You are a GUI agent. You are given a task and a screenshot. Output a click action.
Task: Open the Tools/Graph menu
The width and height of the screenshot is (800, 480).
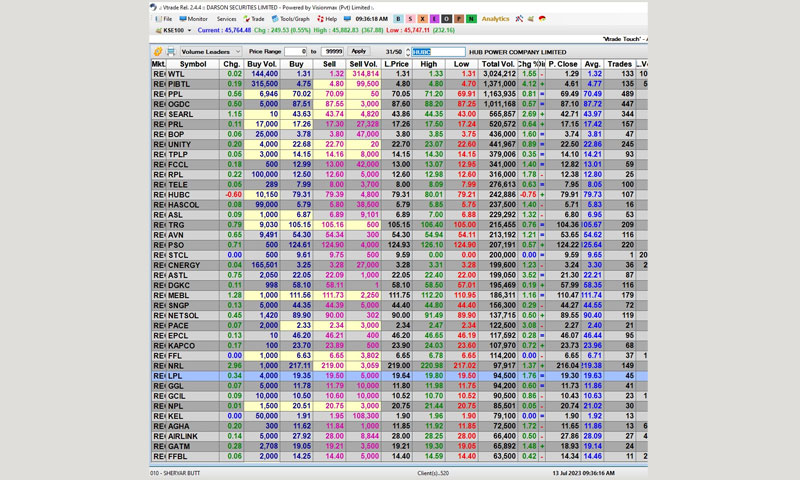click(x=290, y=19)
